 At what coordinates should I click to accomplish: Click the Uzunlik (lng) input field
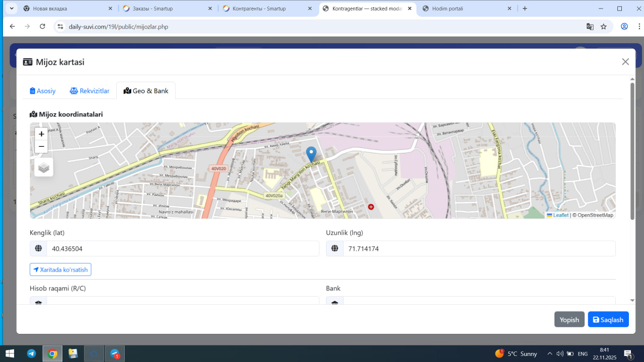(478, 248)
